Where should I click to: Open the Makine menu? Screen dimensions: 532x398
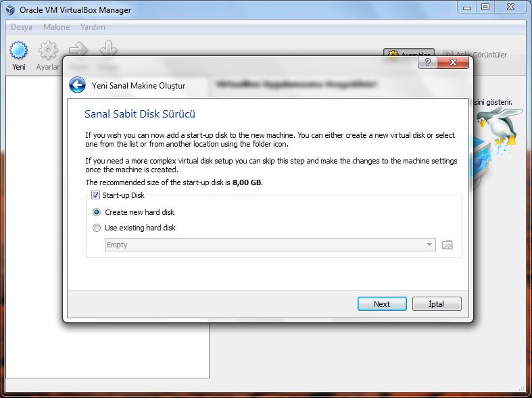pos(56,27)
